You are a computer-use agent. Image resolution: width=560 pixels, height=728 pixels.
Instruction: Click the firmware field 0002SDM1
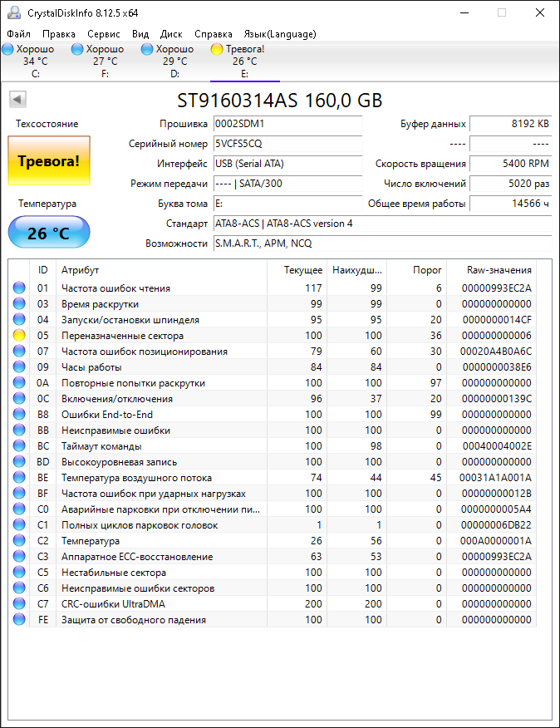[x=287, y=124]
